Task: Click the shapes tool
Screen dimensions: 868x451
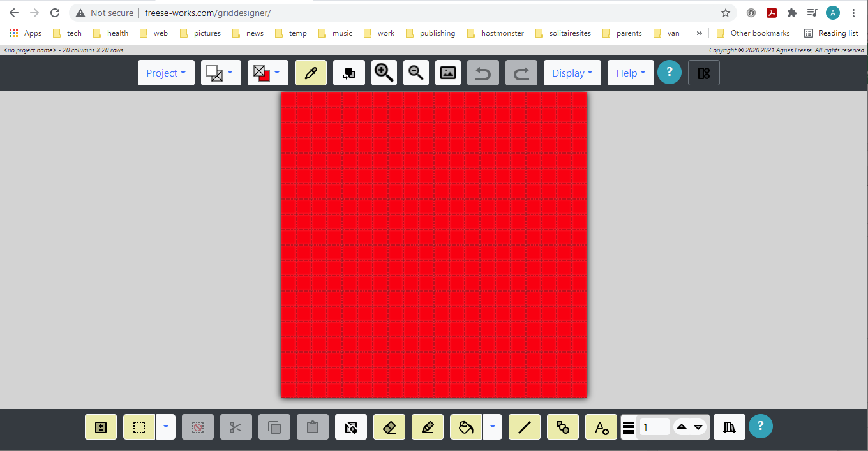Action: point(562,426)
